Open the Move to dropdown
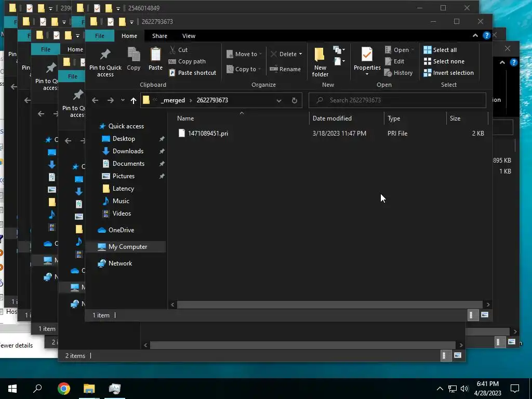 [x=244, y=54]
